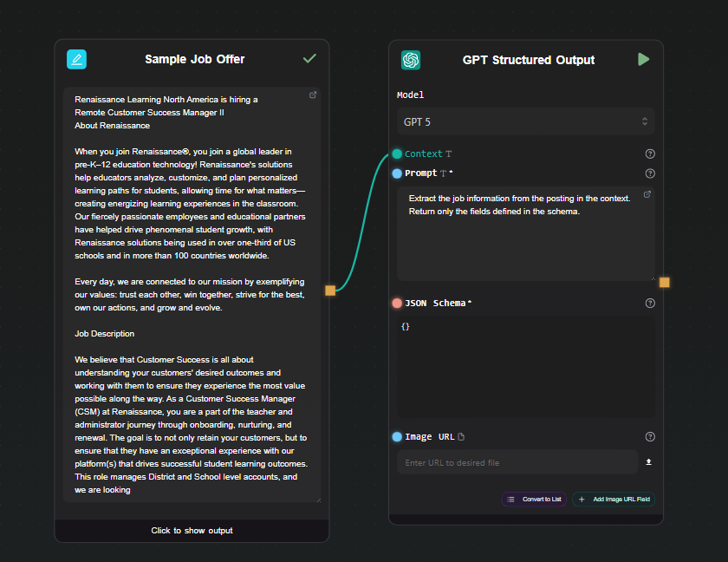Expand the Prompt text via its external-link icon
This screenshot has height=562, width=728.
tap(647, 195)
